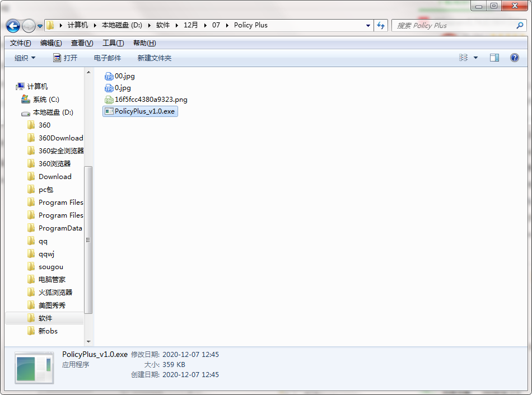532x395 pixels.
Task: Click the change view icon
Action: (464, 58)
